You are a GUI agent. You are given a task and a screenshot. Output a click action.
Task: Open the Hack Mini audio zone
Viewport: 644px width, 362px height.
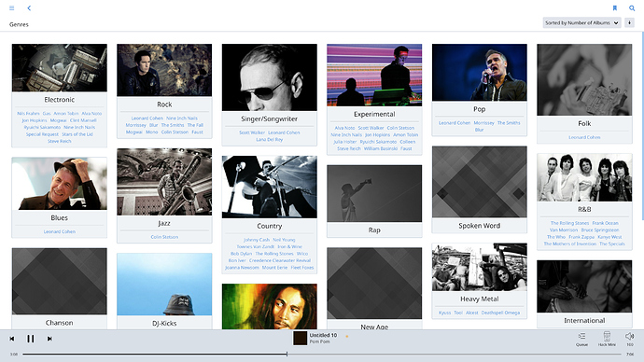(x=607, y=339)
